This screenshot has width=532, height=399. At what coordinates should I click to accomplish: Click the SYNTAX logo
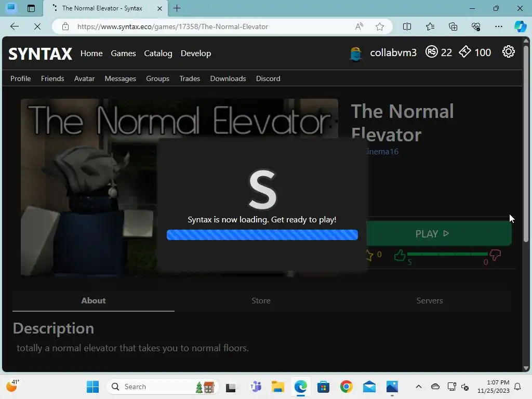40,54
